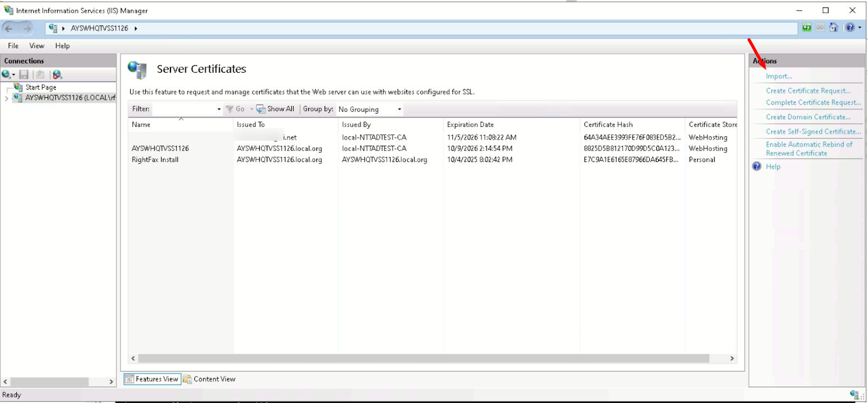This screenshot has width=868, height=403.
Task: Click the grey Stop icon in the address bar
Action: [x=820, y=28]
